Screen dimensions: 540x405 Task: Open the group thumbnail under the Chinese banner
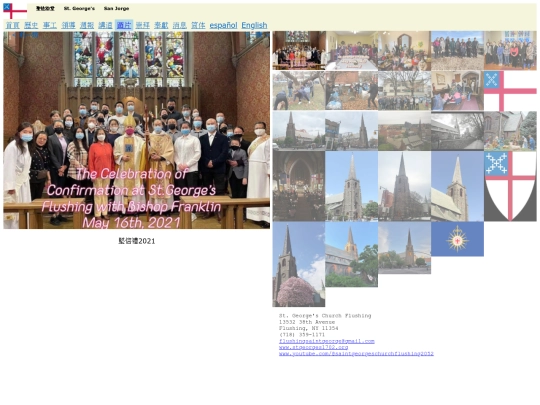point(510,50)
